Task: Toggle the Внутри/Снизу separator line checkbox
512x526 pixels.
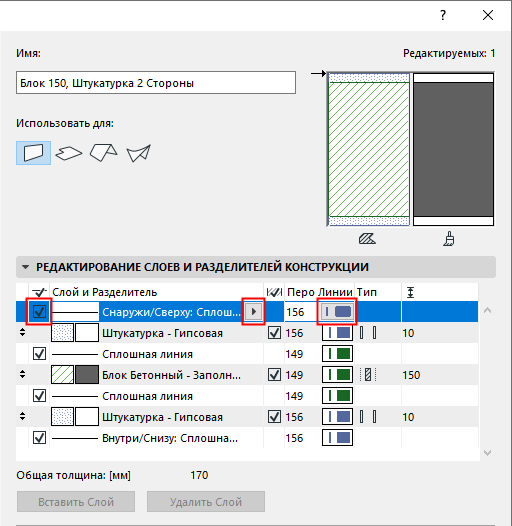Action: tap(40, 438)
